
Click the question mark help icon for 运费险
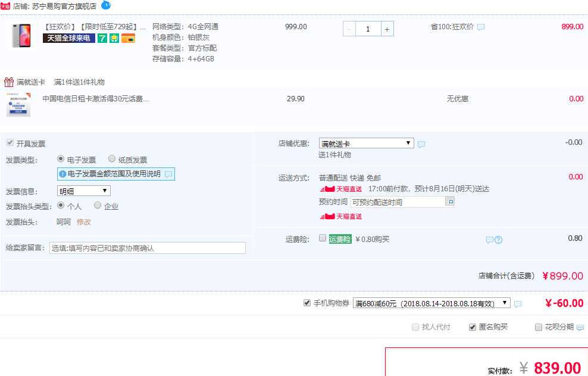[498, 240]
